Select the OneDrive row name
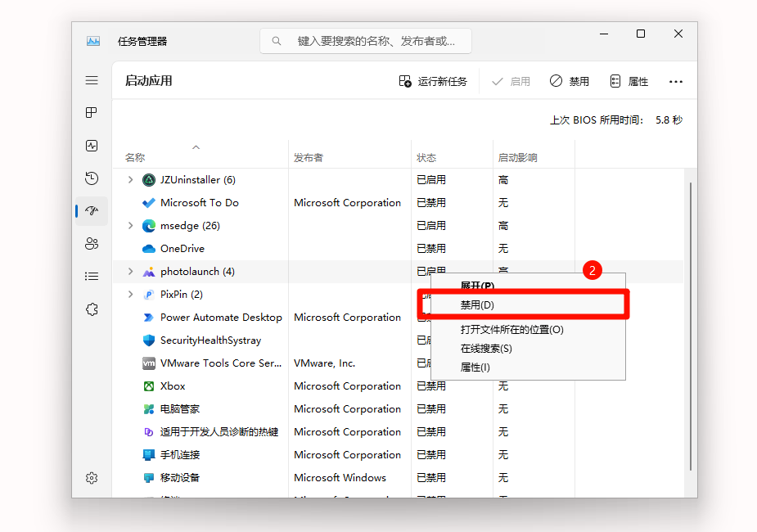757x532 pixels. click(182, 249)
